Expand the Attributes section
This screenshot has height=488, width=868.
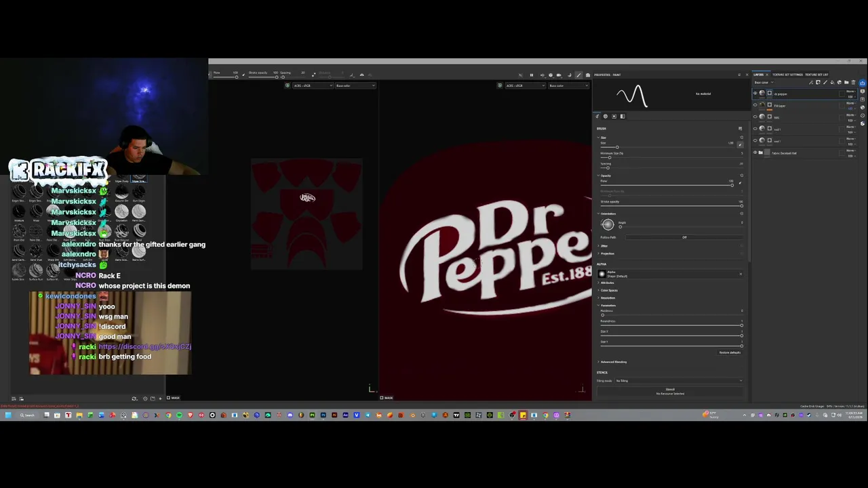pos(598,283)
